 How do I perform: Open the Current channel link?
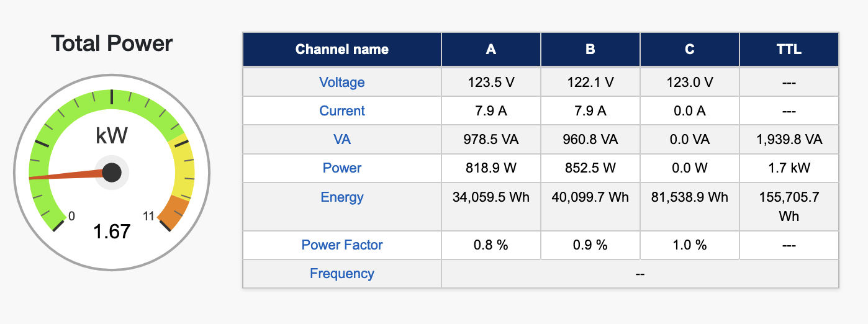[341, 111]
